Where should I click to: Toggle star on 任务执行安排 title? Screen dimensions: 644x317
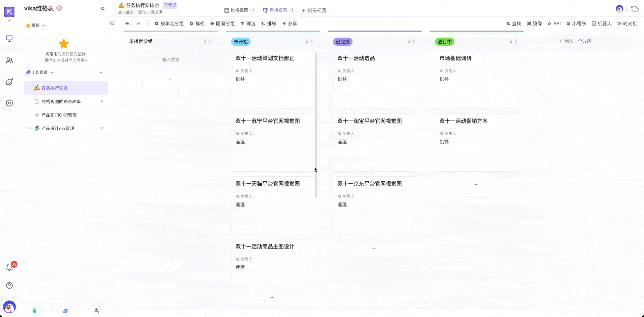(x=157, y=5)
